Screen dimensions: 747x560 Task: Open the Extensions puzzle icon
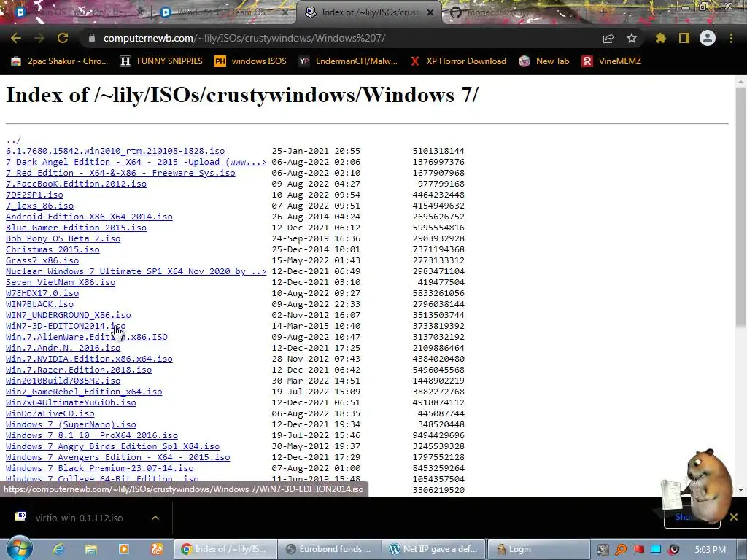tap(661, 38)
